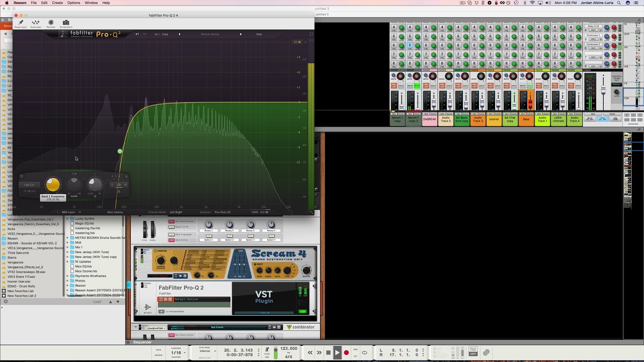Toggle Solo on Serum 1 copy 2 channel
This screenshot has width=644, height=362.
pyautogui.click(x=417, y=86)
